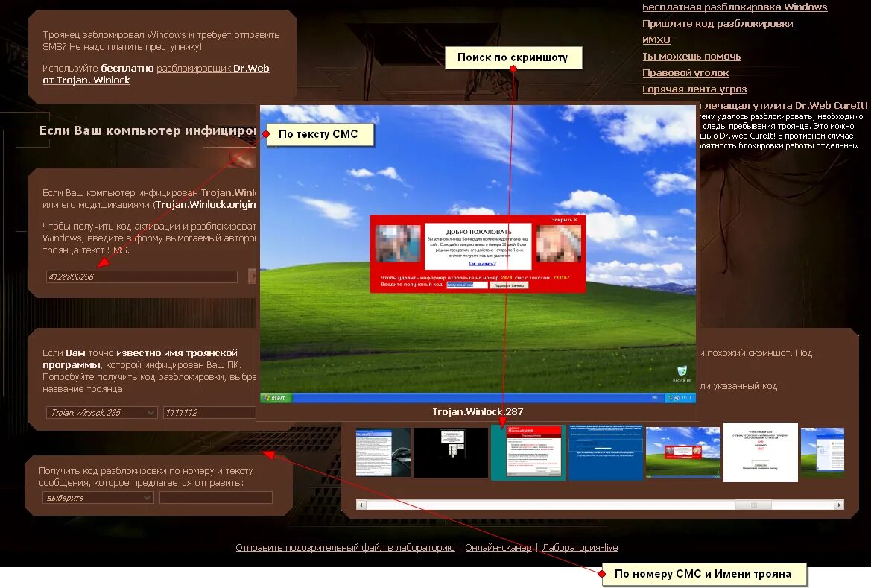This screenshot has width=871, height=588.
Task: Open the Dr.Web CureIt! healing utility link
Action: coord(784,105)
